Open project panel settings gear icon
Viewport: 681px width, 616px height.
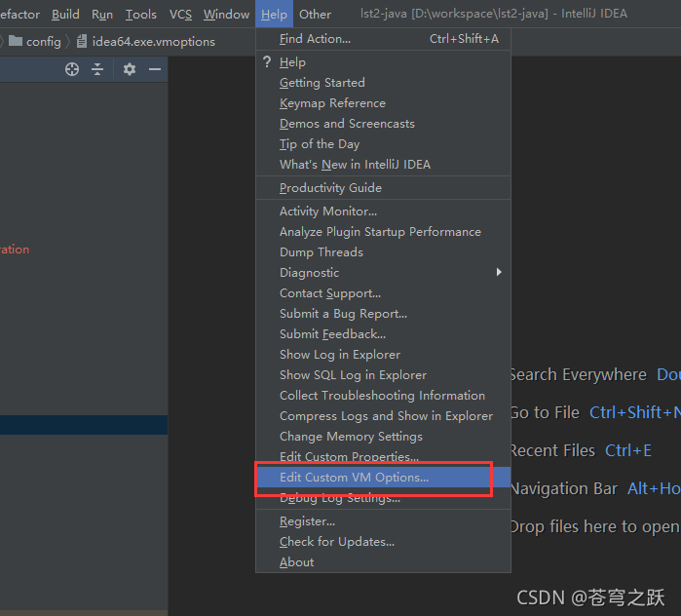point(129,69)
